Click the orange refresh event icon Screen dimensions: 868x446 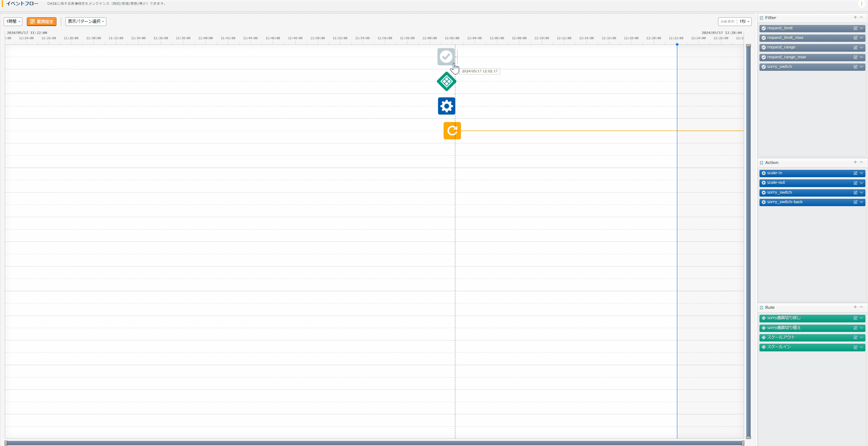[x=452, y=131]
